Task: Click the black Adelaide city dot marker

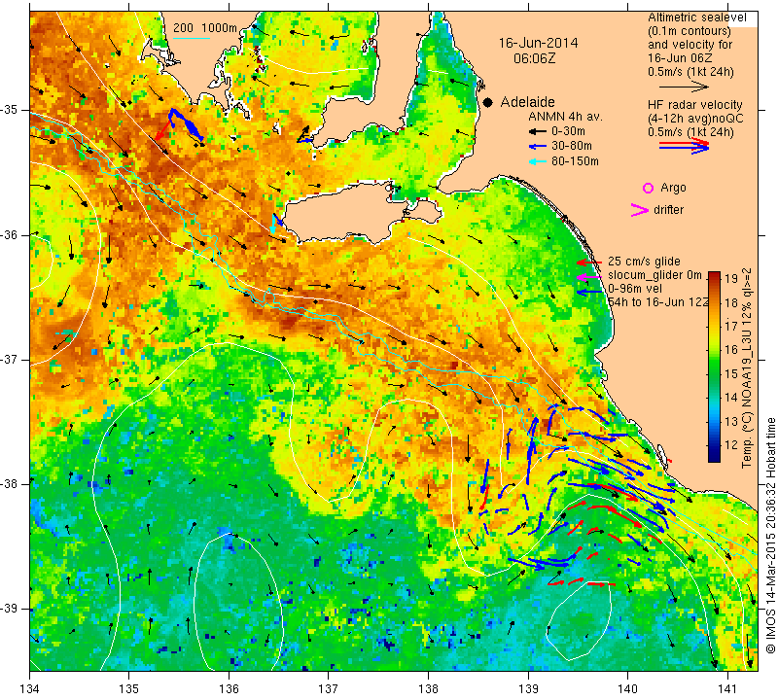Action: click(488, 102)
